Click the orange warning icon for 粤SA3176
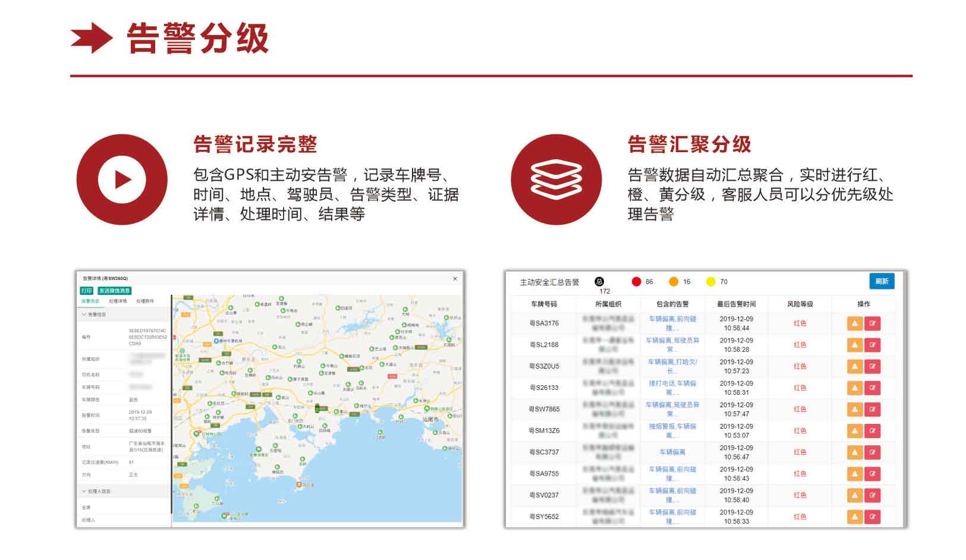Image resolution: width=966 pixels, height=560 pixels. point(854,323)
